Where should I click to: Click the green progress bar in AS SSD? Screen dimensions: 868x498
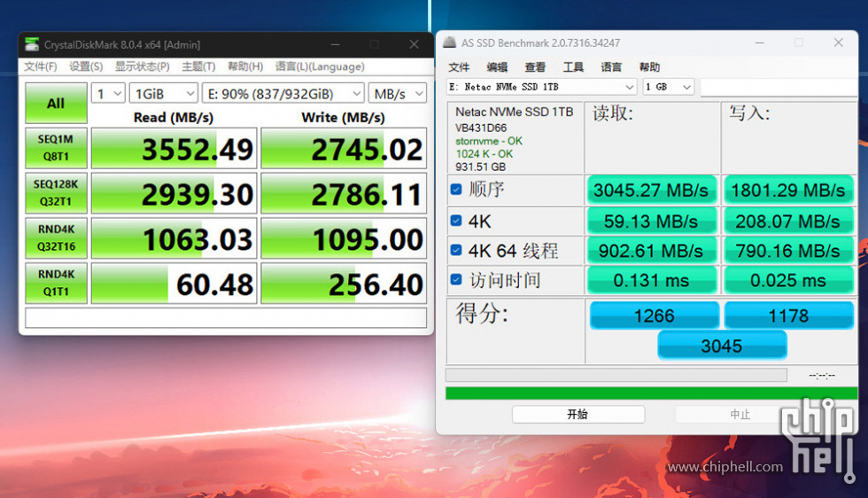(x=652, y=393)
